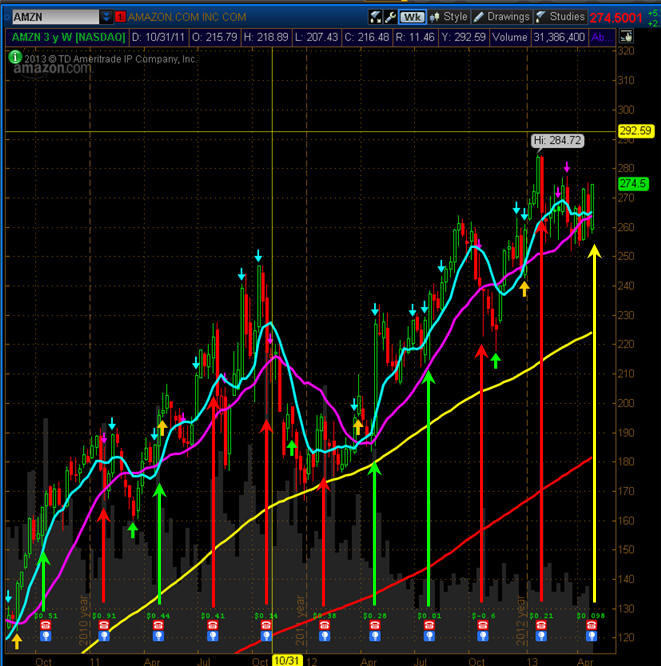661x666 pixels.
Task: Open the Studies menu
Action: [560, 17]
